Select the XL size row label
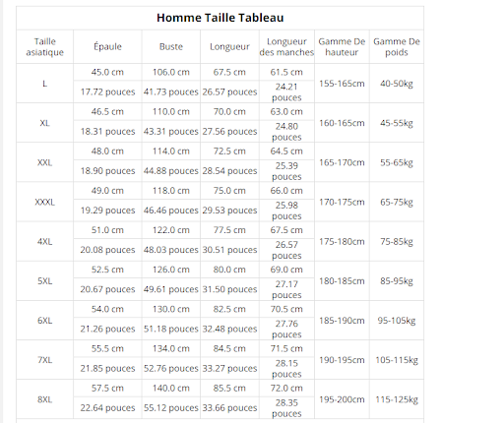 [x=45, y=123]
